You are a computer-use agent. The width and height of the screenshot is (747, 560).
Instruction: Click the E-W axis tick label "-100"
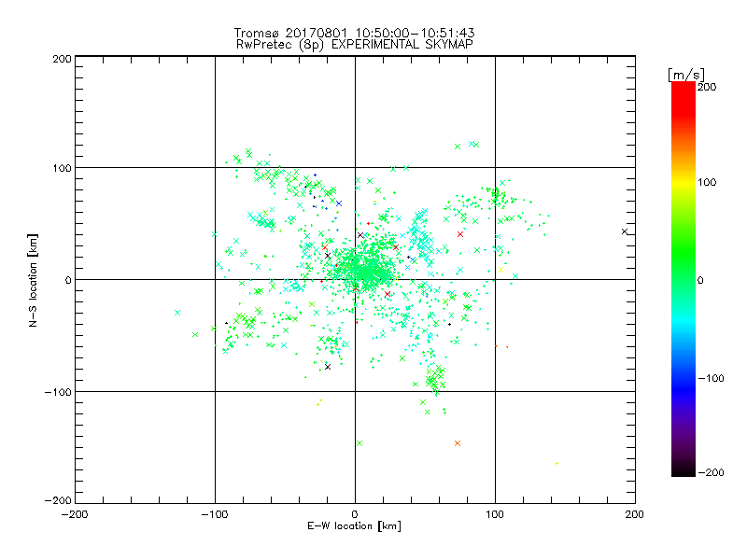pyautogui.click(x=215, y=514)
